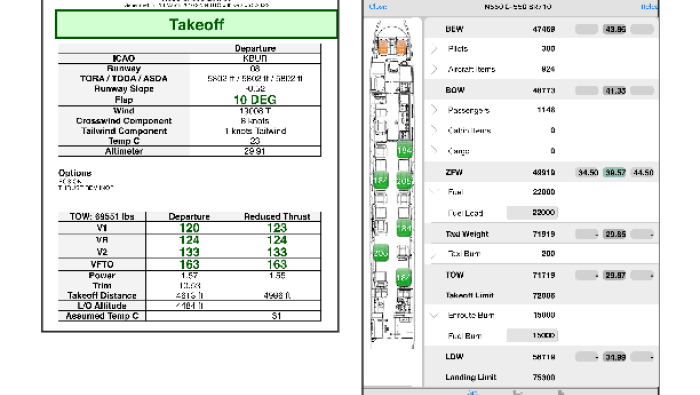
Task: Click the BOW CG value 41.33
Action: pyautogui.click(x=615, y=91)
